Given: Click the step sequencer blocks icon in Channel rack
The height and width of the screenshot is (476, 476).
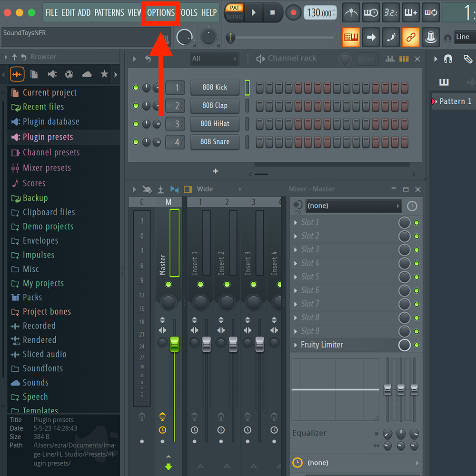Looking at the screenshot, I should (x=404, y=59).
